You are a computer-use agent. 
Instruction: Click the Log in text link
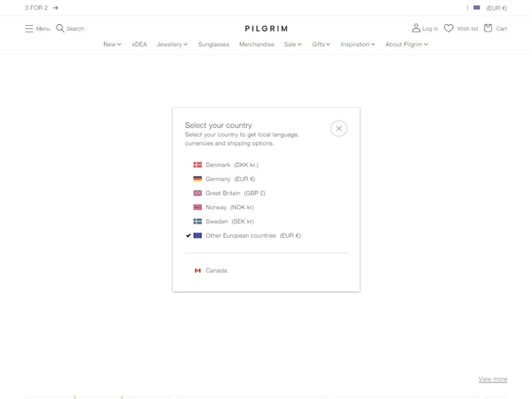431,29
